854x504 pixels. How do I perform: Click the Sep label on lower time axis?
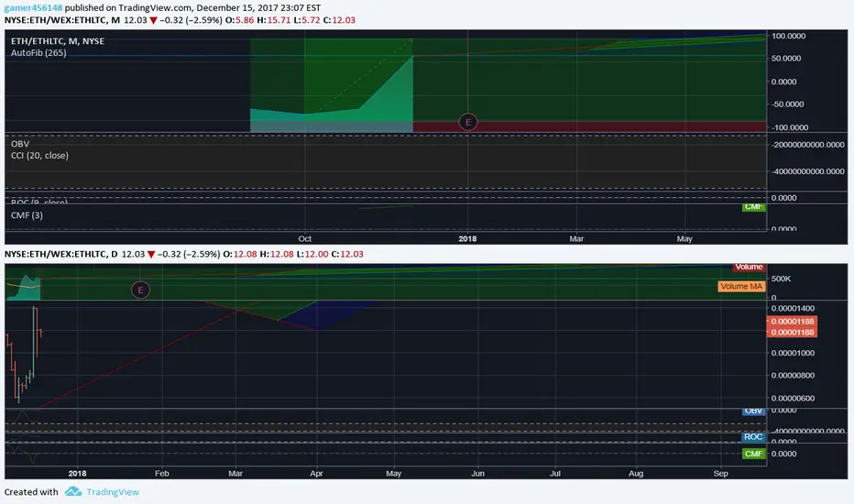click(720, 473)
